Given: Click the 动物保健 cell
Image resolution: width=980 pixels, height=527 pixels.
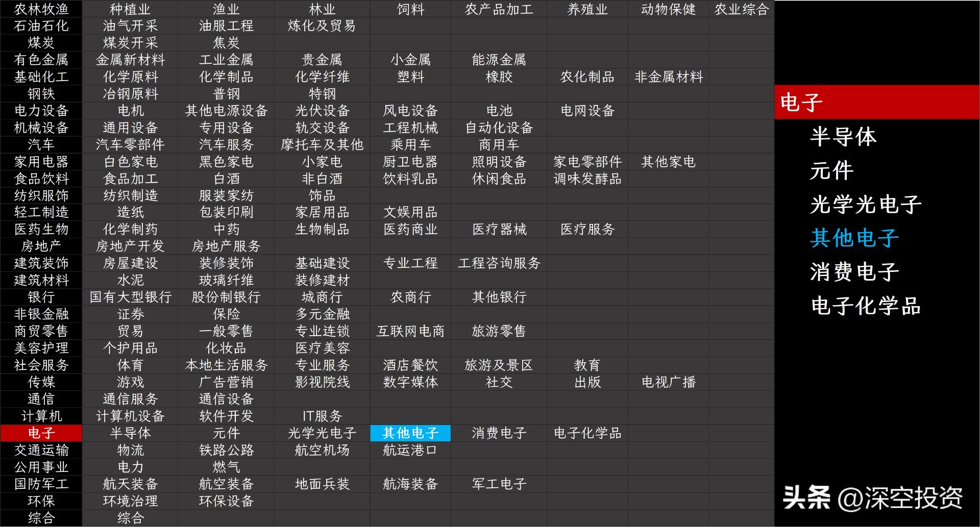Looking at the screenshot, I should tap(668, 9).
